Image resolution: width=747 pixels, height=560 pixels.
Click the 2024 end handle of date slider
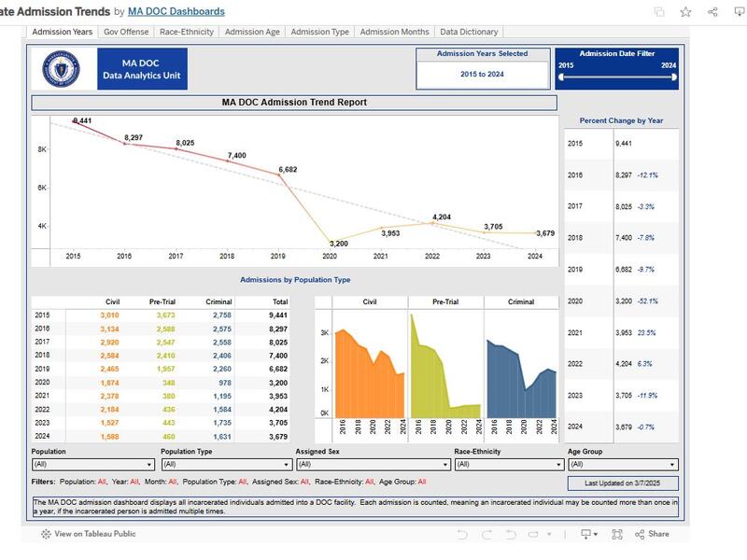[673, 77]
